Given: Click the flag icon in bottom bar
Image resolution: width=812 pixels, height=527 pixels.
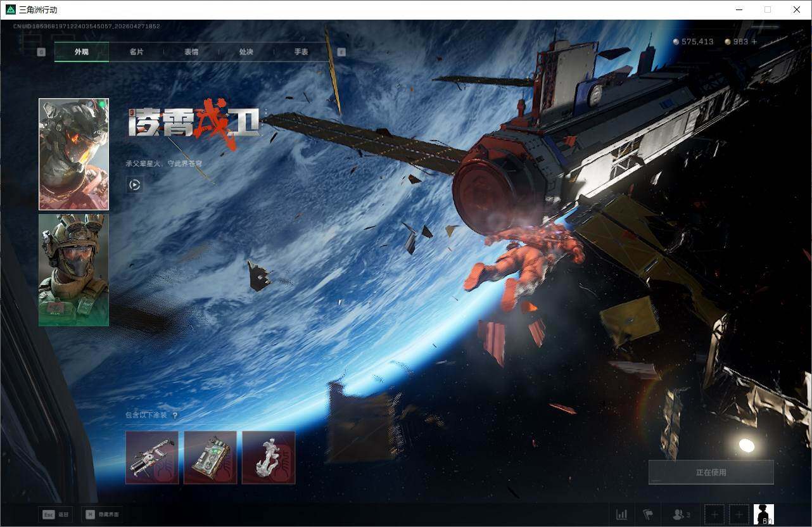Looking at the screenshot, I should tap(647, 514).
